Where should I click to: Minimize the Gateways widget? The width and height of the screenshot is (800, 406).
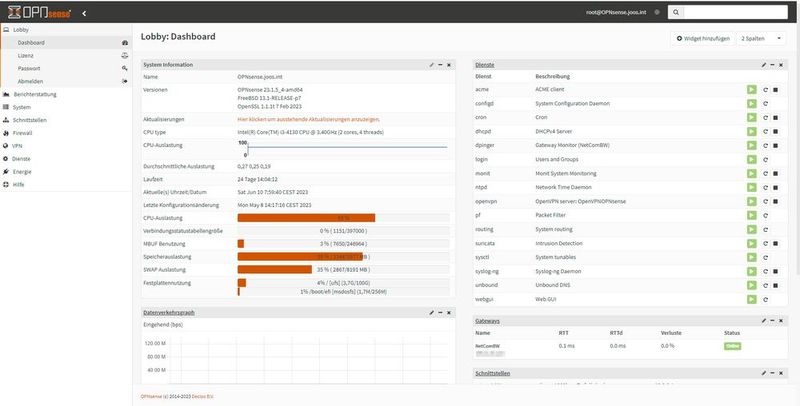tap(772, 321)
